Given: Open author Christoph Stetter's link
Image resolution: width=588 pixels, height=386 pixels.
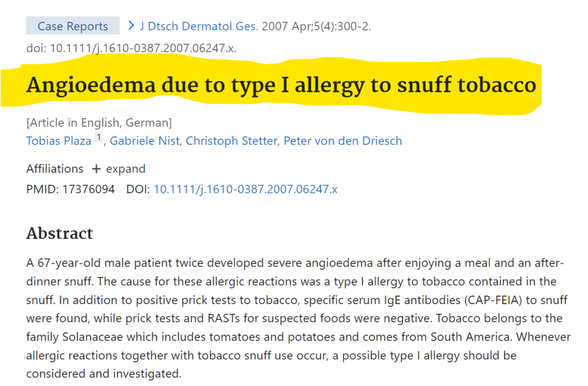Looking at the screenshot, I should [231, 141].
